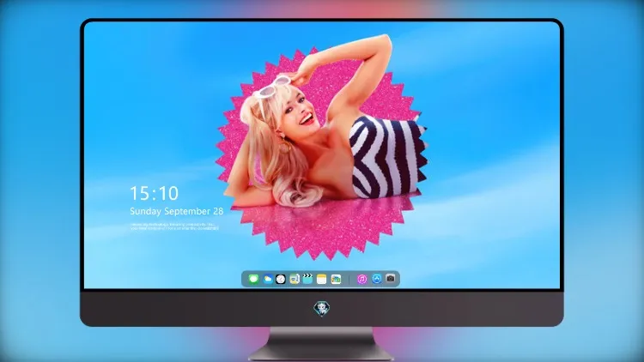
Task: Open the green Messages app in dock
Action: (x=253, y=279)
